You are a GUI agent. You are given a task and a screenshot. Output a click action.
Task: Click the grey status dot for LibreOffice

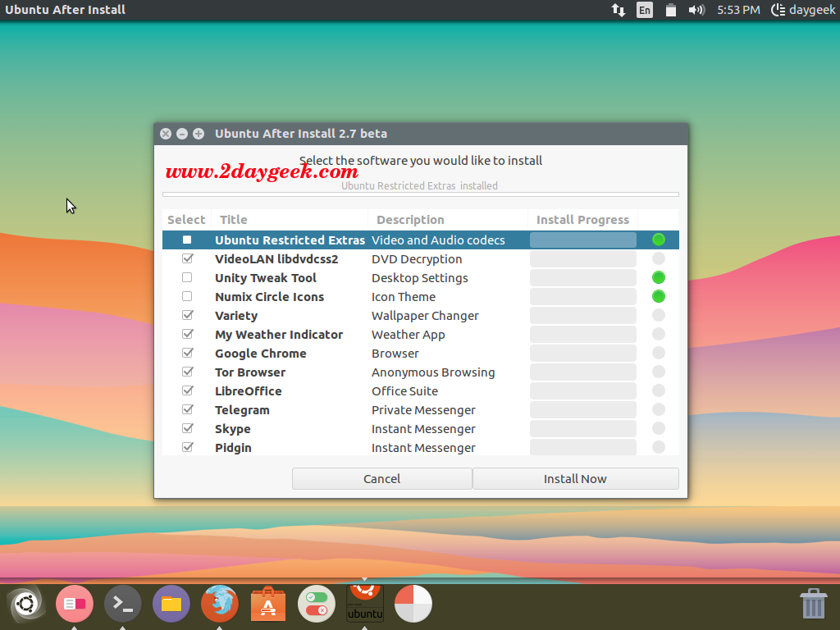coord(659,390)
